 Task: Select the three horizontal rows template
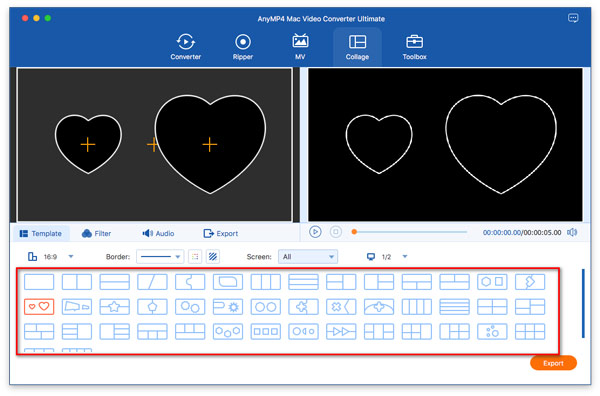tap(303, 282)
